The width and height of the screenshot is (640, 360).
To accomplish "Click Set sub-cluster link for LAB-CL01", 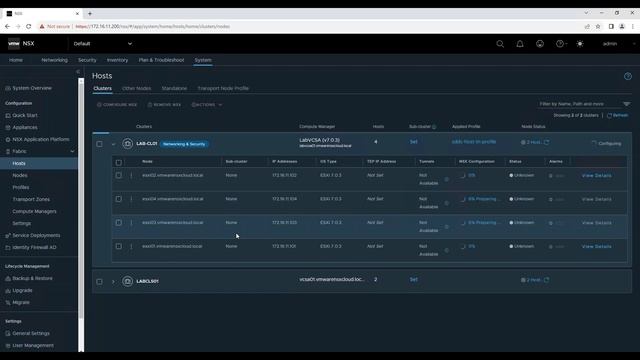I will [x=413, y=142].
